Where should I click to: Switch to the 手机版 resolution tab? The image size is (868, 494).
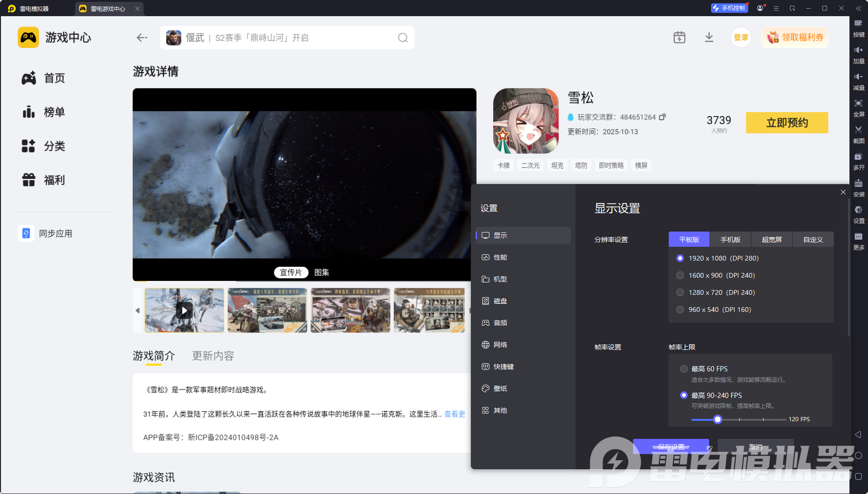[730, 239]
